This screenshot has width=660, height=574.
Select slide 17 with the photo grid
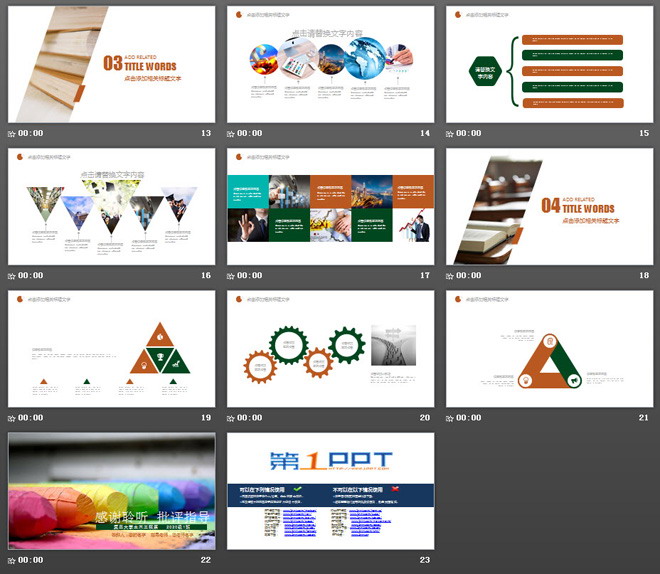(330, 207)
